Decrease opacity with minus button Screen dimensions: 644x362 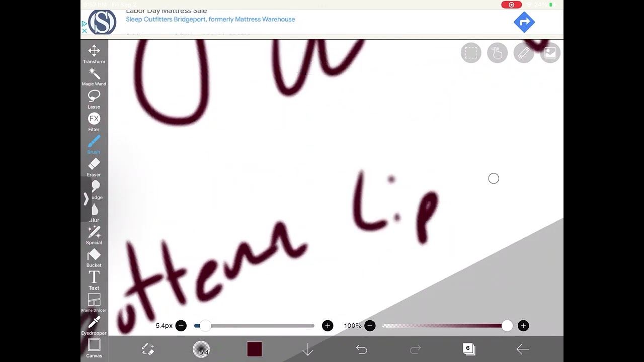pos(370,326)
